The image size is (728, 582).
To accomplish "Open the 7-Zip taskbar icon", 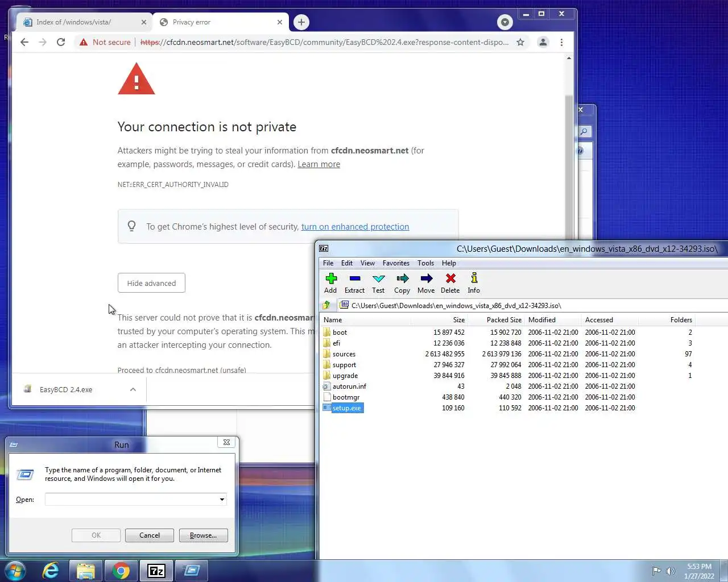I will pos(156,571).
